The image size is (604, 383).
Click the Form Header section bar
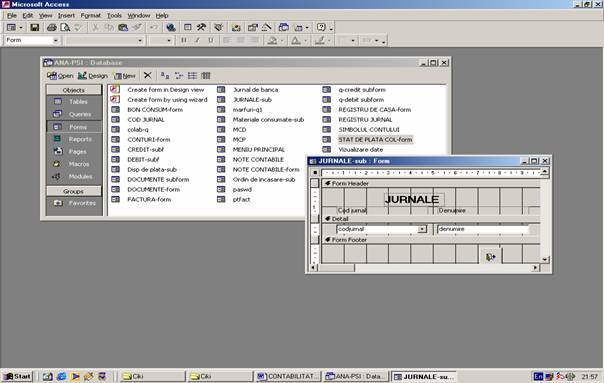(x=431, y=183)
